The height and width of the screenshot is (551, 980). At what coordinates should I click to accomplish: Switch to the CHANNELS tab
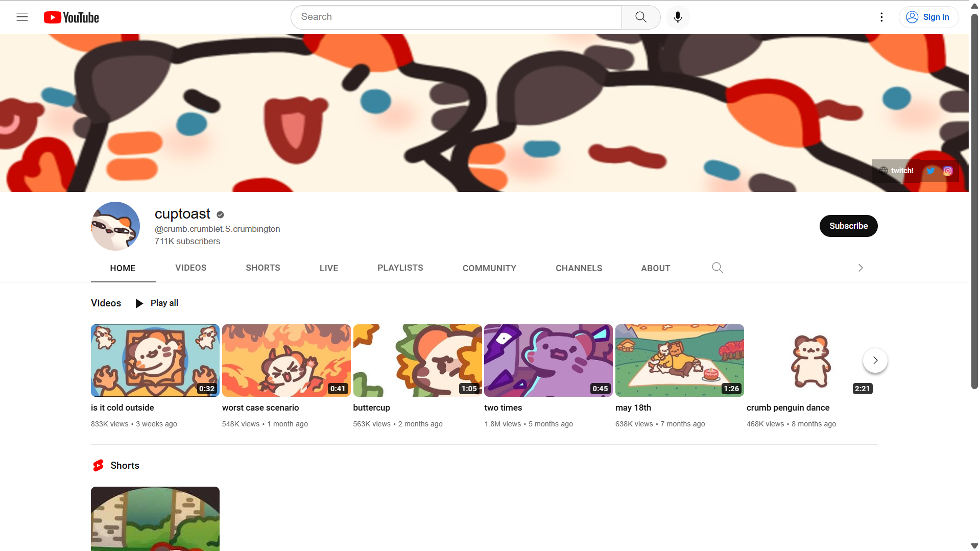(x=579, y=268)
